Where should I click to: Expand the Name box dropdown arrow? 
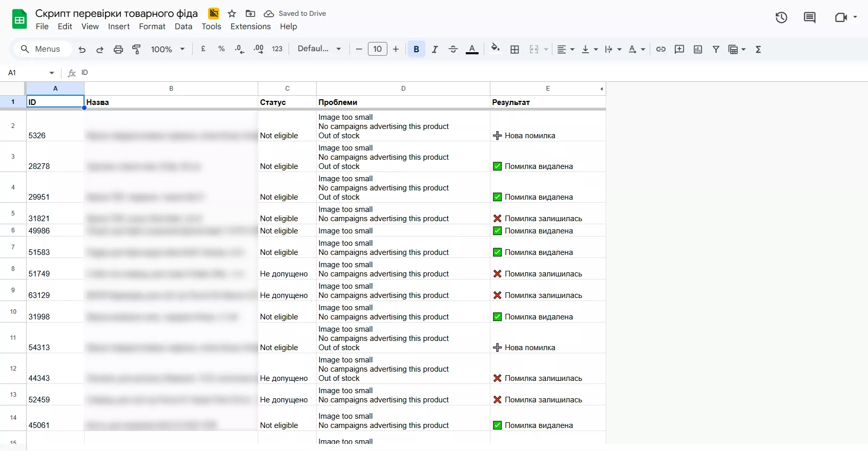tap(52, 73)
